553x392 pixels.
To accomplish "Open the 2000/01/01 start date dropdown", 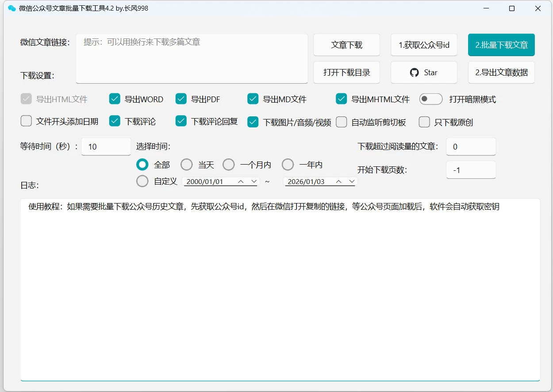I will 253,181.
